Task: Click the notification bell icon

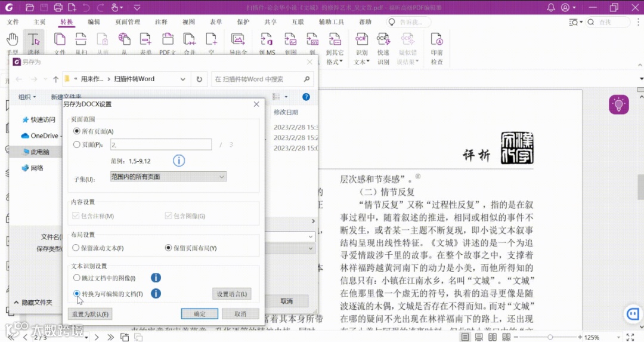Action: pos(551,7)
